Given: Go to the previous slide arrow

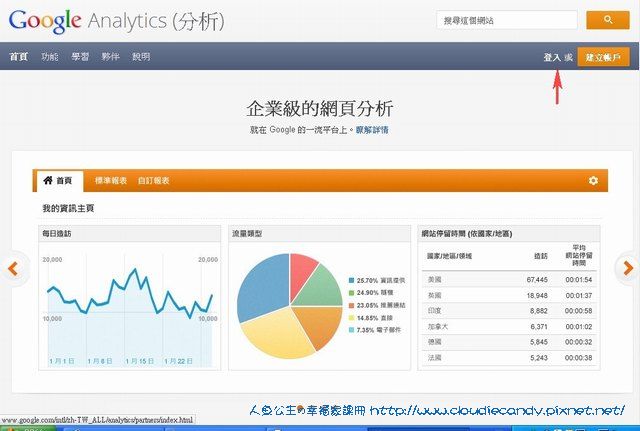Looking at the screenshot, I should (13, 269).
